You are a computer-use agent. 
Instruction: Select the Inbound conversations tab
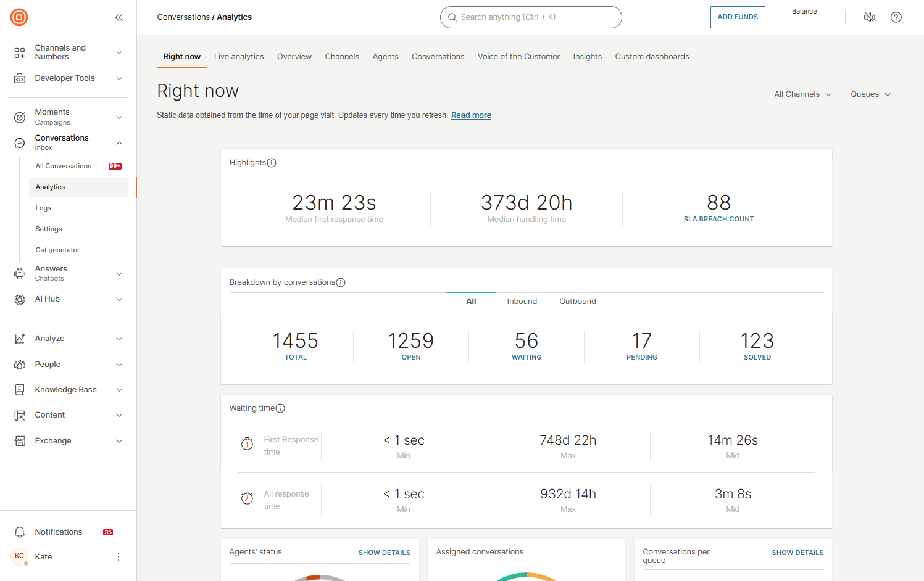[x=522, y=302]
